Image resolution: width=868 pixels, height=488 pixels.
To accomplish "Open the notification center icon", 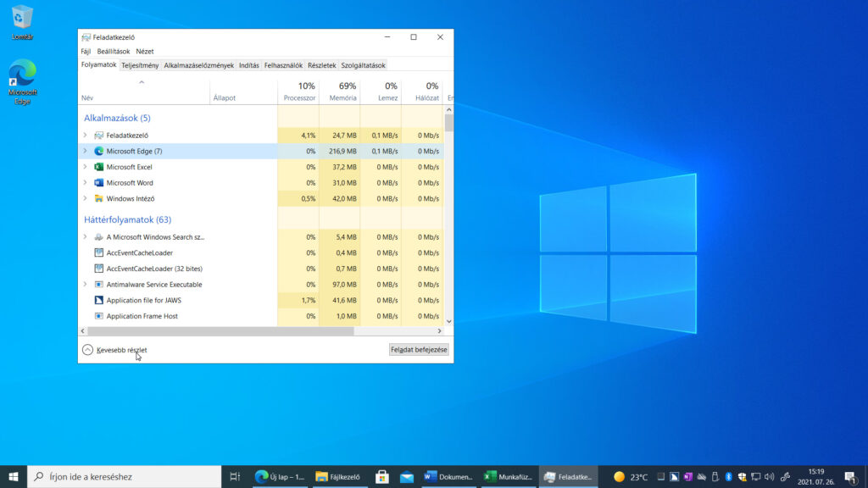I will tap(851, 476).
